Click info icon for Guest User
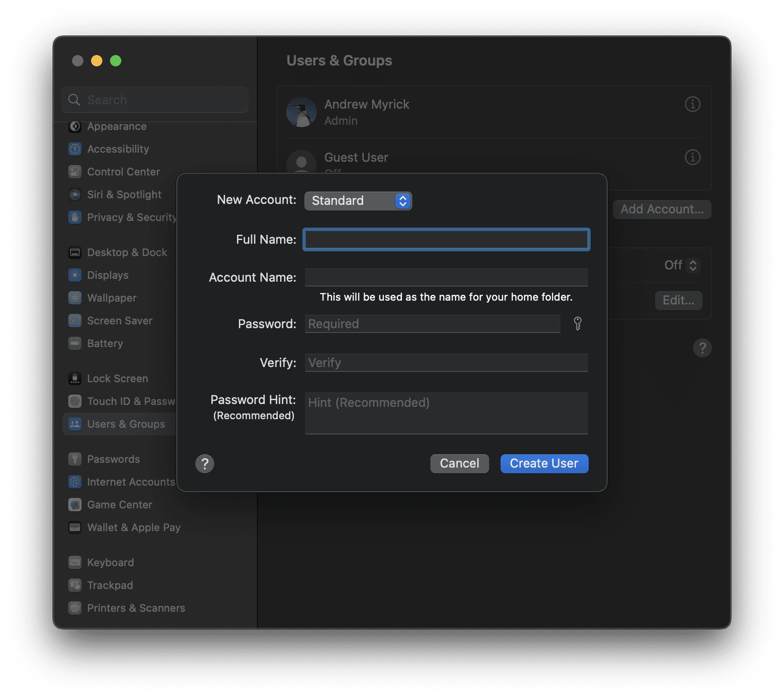The width and height of the screenshot is (784, 699). pyautogui.click(x=693, y=157)
